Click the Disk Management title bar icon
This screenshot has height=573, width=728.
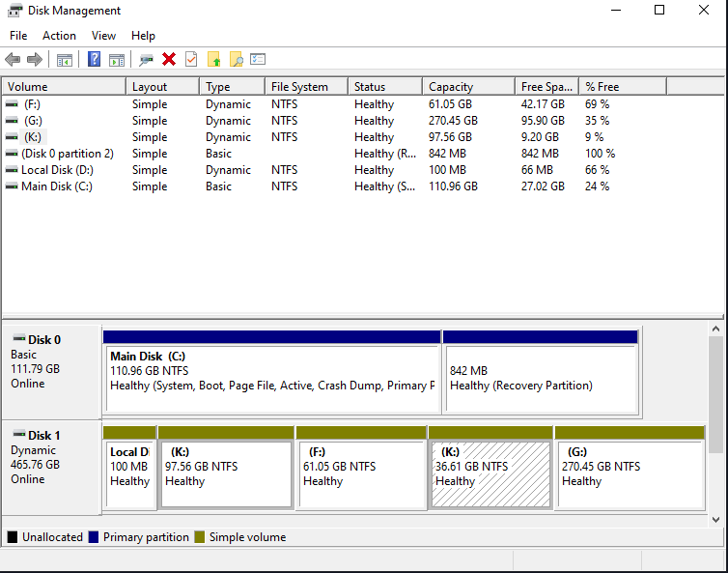coord(14,11)
